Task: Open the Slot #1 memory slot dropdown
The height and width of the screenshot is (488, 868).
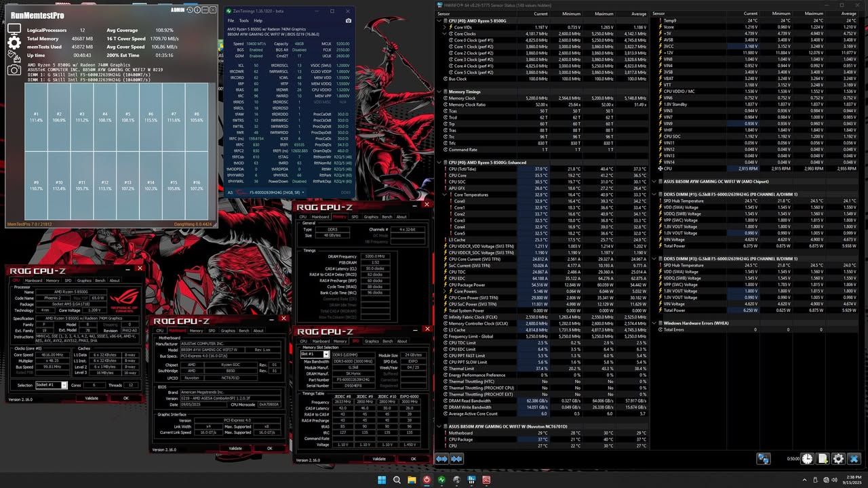Action: click(326, 354)
